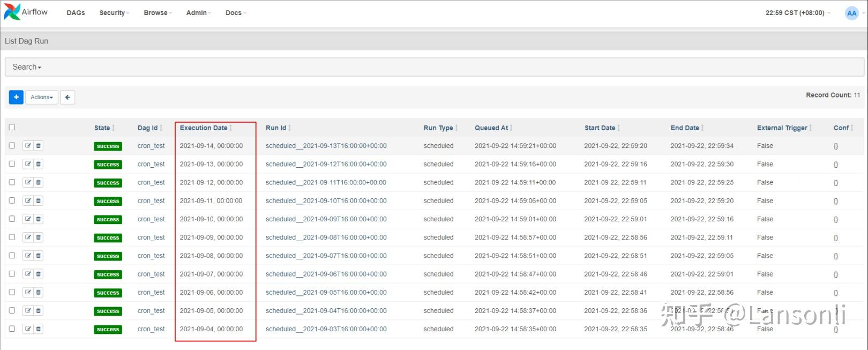Select checkbox for 2021-09-09 run row
This screenshot has width=868, height=350.
click(12, 237)
